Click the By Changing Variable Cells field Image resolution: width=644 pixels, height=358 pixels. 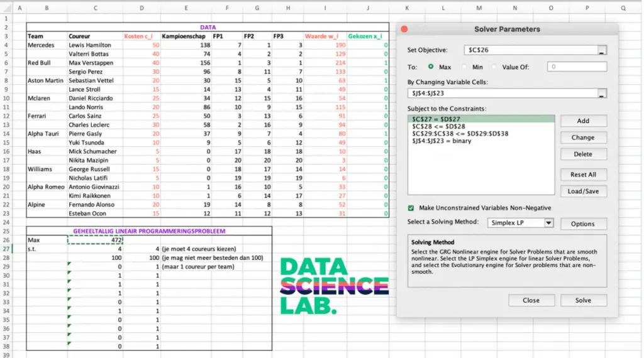tap(502, 94)
